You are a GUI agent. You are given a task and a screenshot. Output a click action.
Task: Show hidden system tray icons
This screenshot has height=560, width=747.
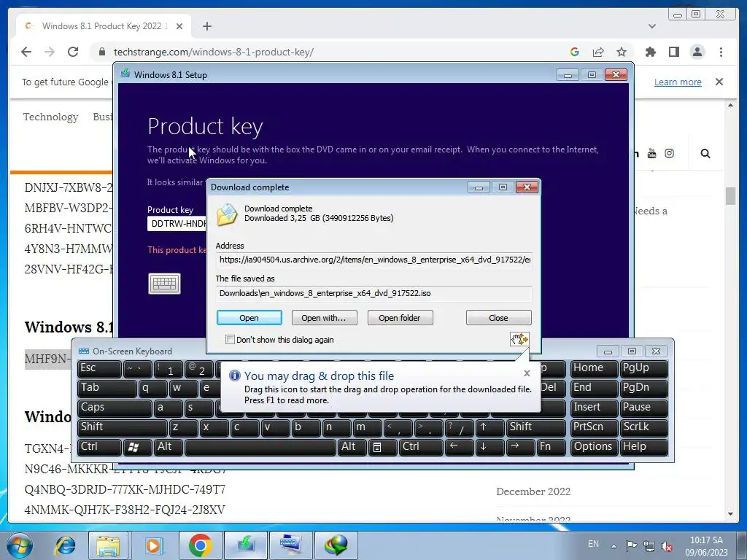coord(614,546)
